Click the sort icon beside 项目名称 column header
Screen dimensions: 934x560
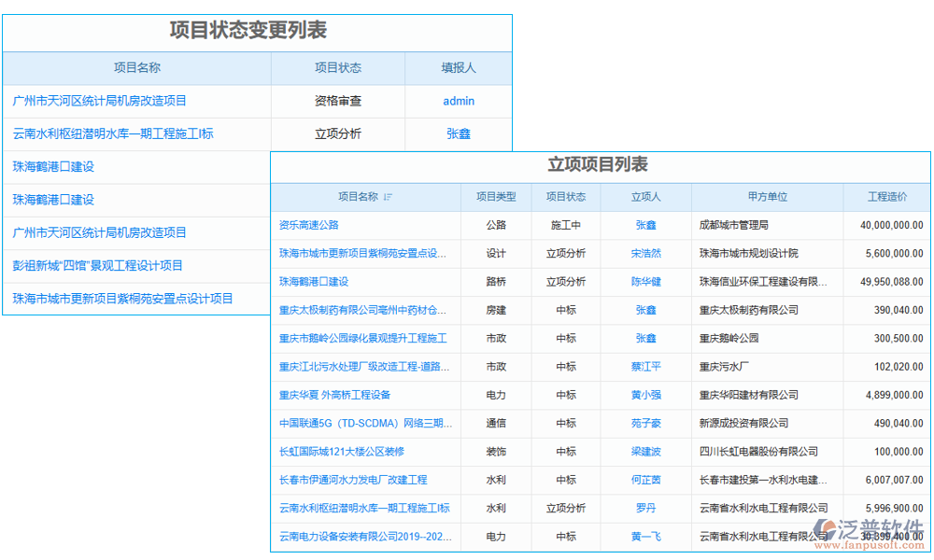coord(387,197)
